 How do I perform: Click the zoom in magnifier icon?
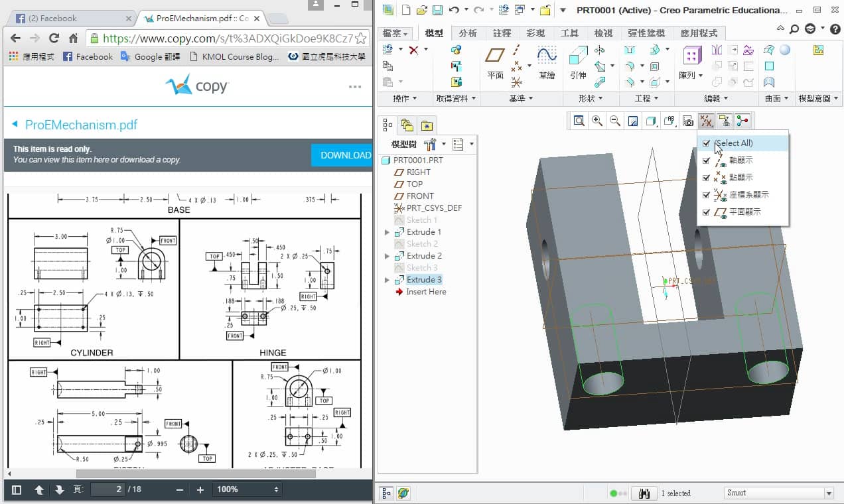(597, 121)
